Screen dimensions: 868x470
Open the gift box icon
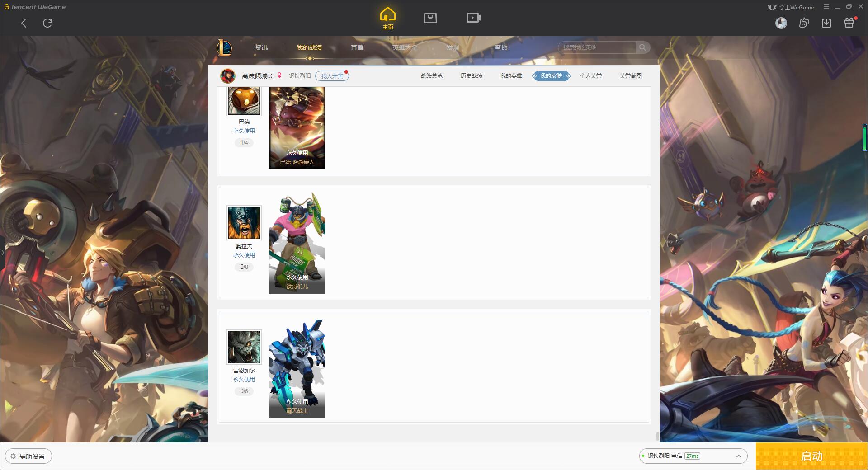(849, 23)
